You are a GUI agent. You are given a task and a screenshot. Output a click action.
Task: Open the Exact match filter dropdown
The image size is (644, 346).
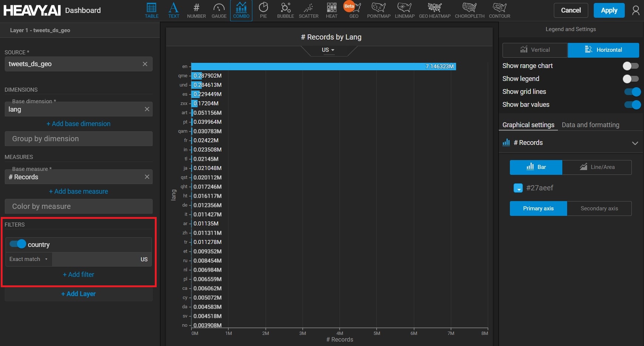pyautogui.click(x=28, y=259)
